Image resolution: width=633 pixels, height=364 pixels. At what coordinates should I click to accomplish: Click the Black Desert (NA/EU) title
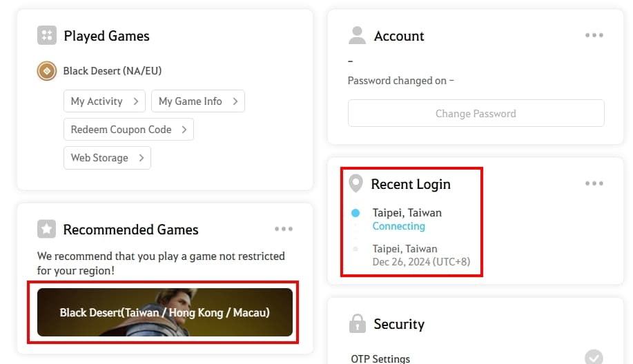pyautogui.click(x=113, y=71)
